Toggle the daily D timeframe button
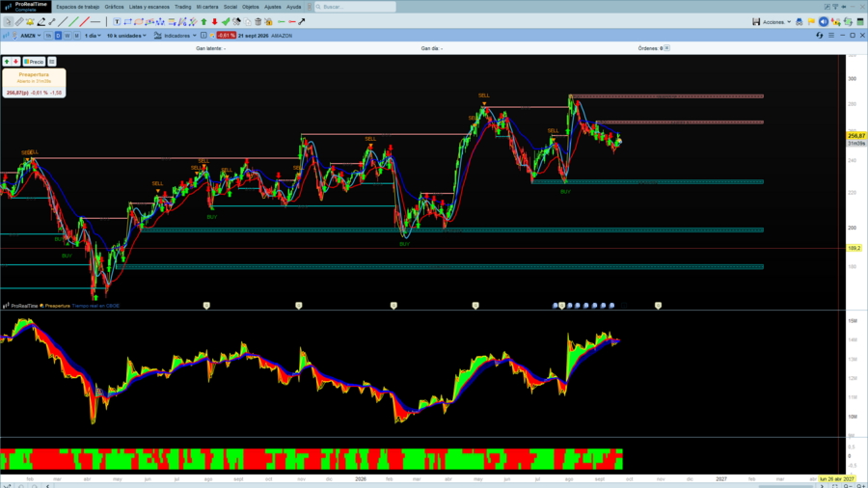 coord(58,36)
